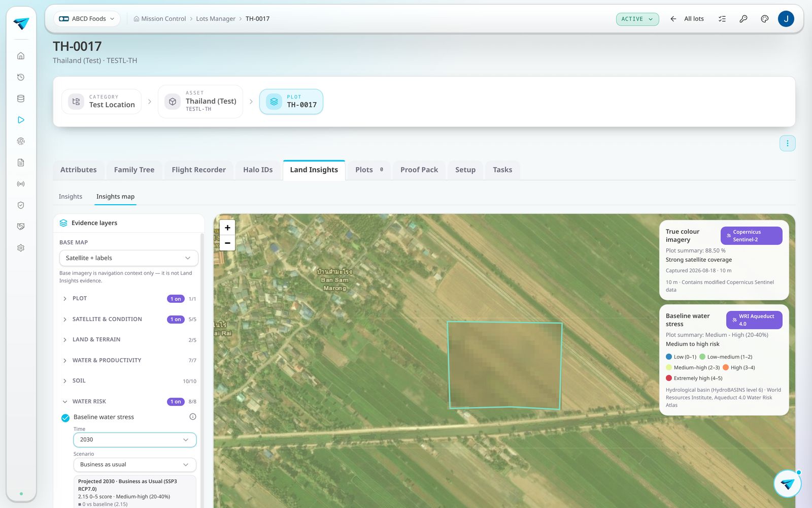Go back to All lots
The height and width of the screenshot is (508, 812).
(x=687, y=19)
